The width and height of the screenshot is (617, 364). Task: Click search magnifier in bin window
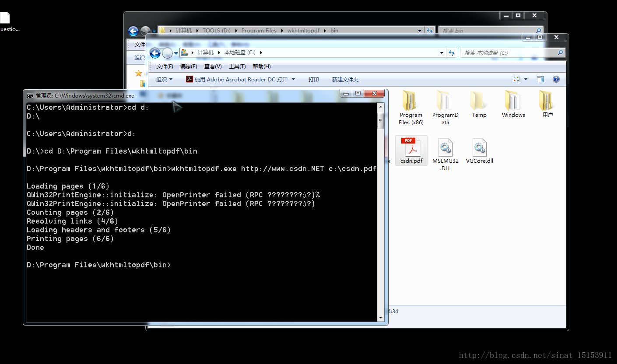pos(538,31)
